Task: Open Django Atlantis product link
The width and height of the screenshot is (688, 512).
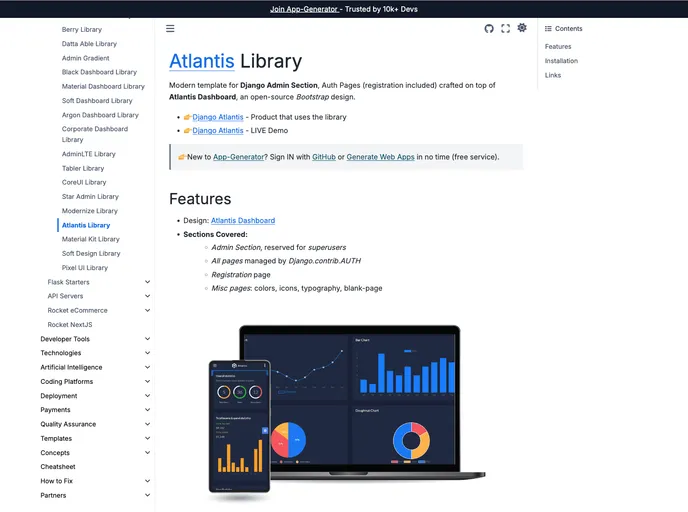Action: click(x=218, y=117)
